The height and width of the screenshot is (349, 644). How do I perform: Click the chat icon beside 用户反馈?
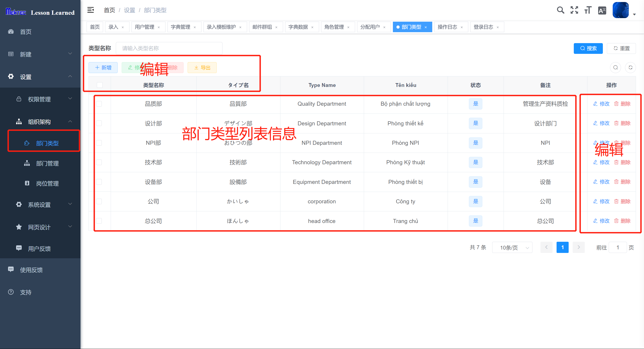click(x=19, y=248)
